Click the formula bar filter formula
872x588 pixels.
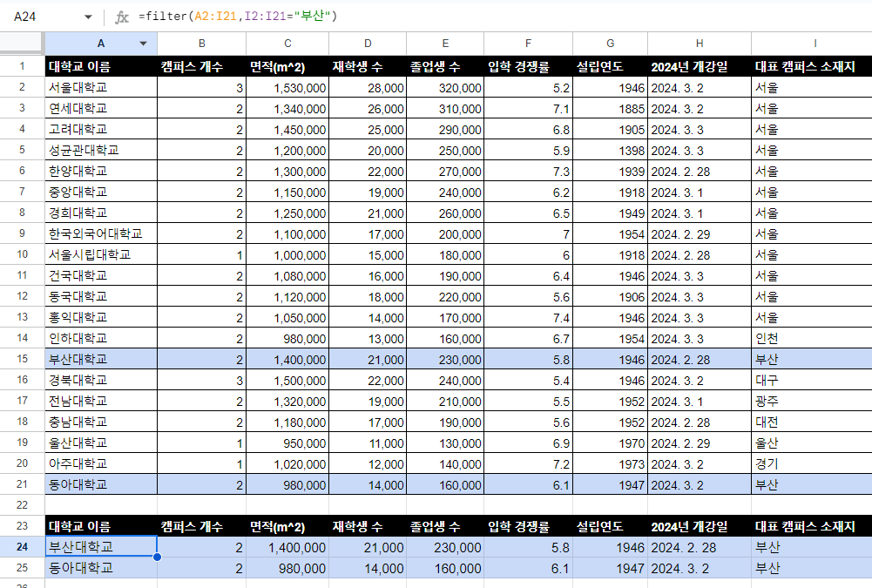238,17
